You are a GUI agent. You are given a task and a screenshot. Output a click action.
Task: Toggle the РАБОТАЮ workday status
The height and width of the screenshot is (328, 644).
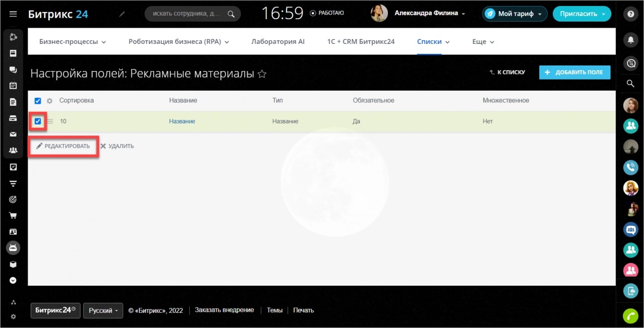(x=327, y=13)
